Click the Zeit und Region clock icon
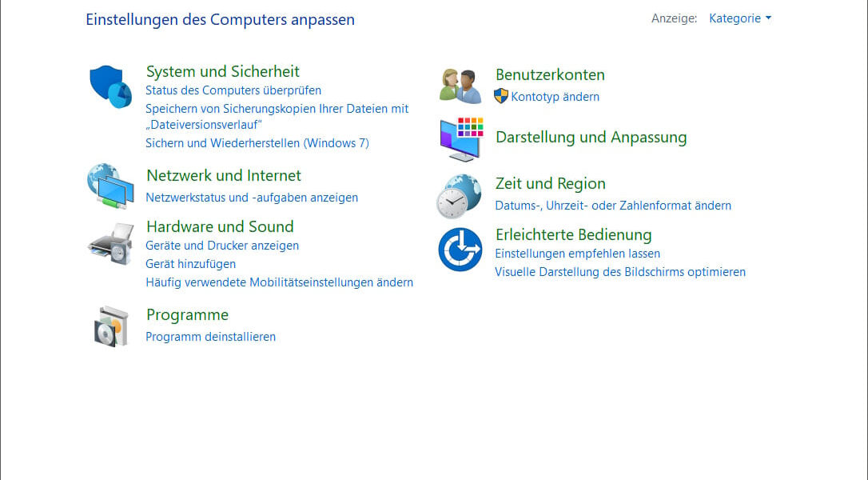The image size is (868, 480). point(459,196)
